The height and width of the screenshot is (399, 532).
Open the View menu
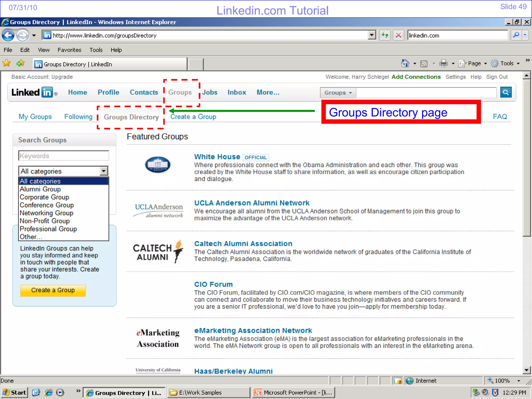44,50
